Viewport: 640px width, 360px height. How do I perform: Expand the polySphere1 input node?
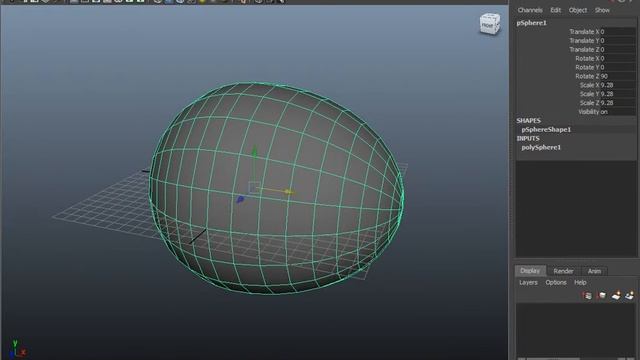(x=541, y=147)
